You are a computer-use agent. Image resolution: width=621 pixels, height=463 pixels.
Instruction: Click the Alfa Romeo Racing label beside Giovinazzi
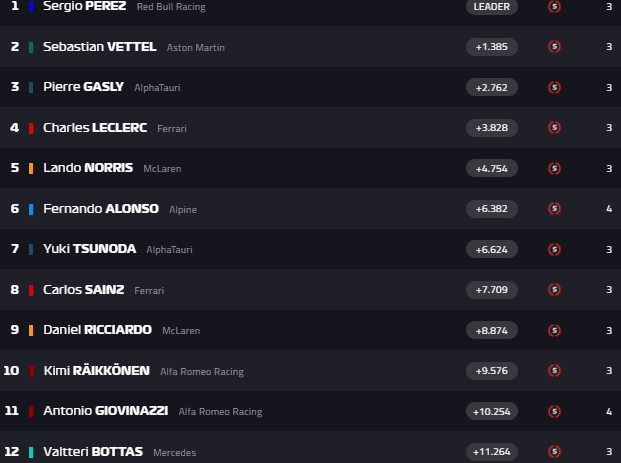click(x=220, y=412)
